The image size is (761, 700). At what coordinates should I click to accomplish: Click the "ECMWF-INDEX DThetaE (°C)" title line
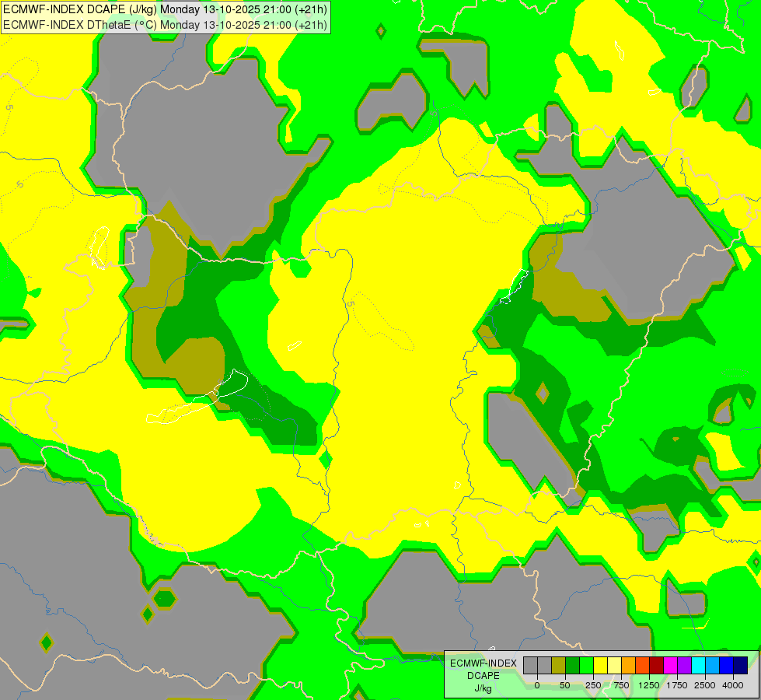166,25
